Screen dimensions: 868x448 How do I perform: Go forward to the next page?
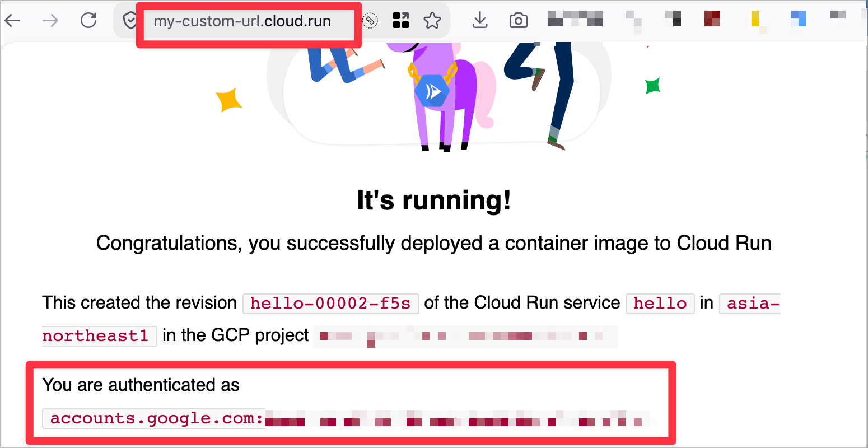click(50, 21)
